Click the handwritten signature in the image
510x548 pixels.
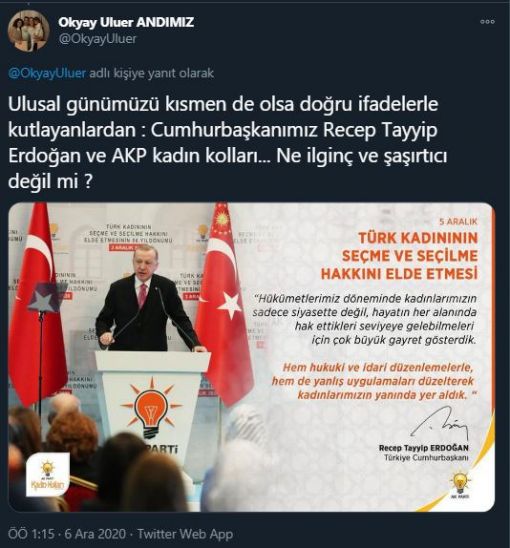pyautogui.click(x=440, y=424)
